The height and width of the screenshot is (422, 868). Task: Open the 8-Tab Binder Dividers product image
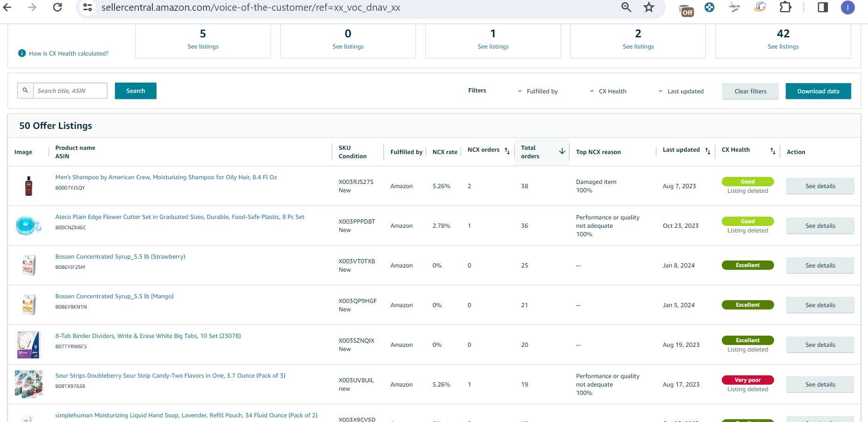28,345
